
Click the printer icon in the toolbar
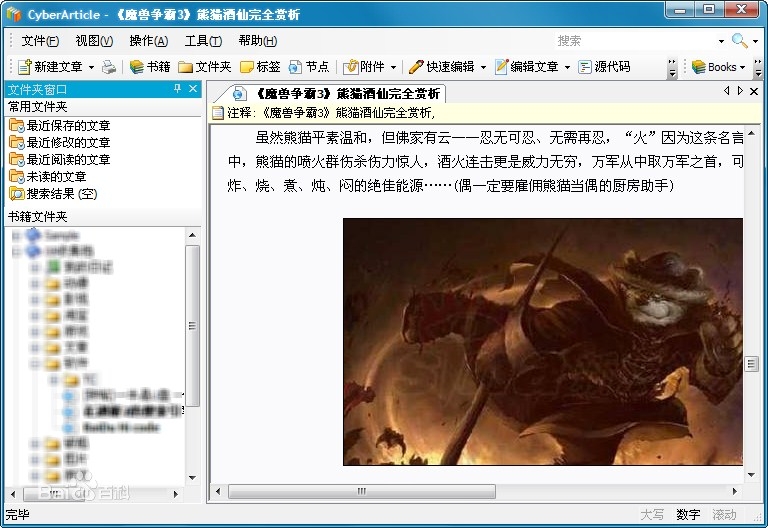click(108, 67)
